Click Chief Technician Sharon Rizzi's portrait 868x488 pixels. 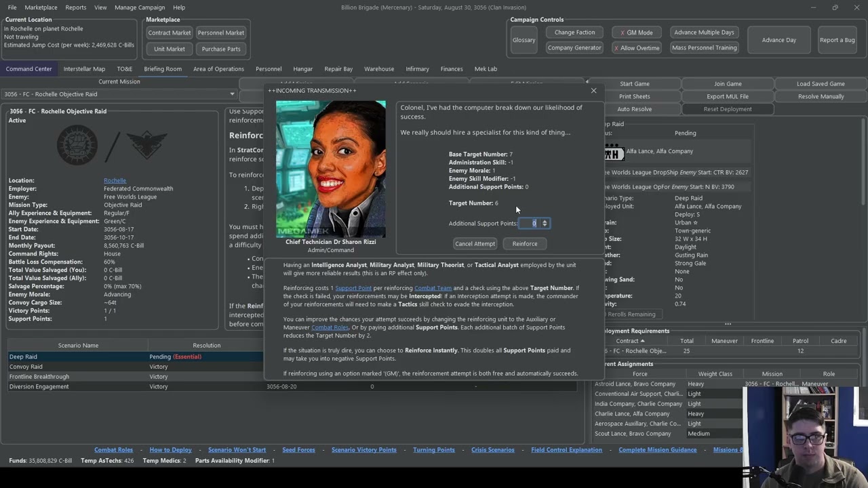tap(331, 169)
